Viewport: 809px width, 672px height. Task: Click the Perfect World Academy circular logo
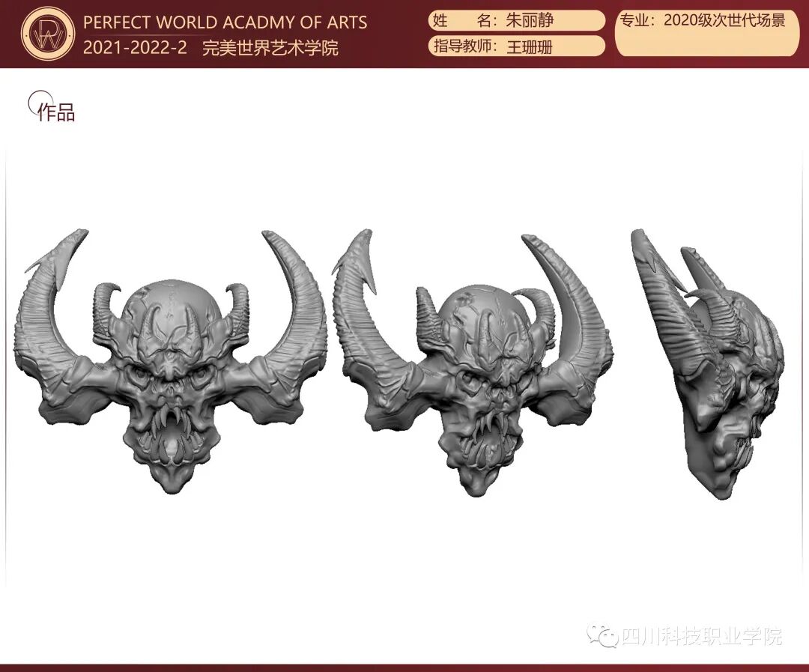click(x=47, y=34)
